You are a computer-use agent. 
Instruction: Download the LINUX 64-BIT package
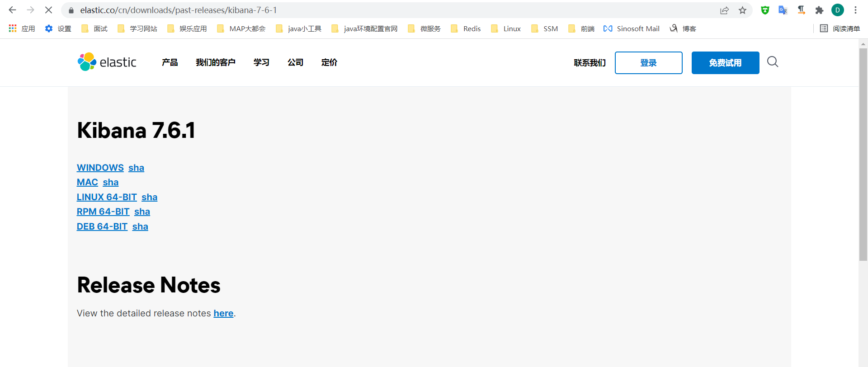point(107,197)
